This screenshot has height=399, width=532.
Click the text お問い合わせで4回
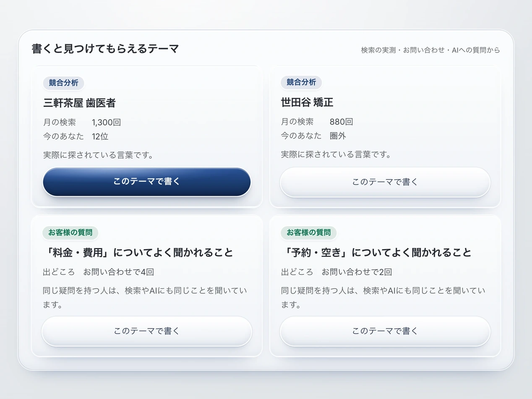[119, 272]
